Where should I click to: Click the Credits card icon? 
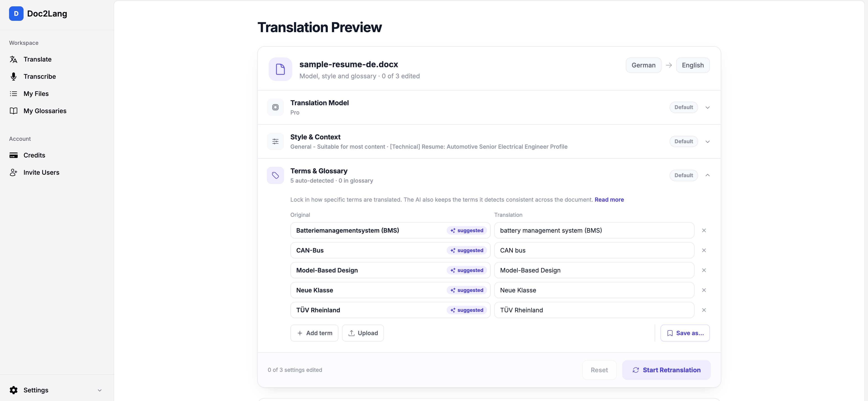tap(14, 155)
